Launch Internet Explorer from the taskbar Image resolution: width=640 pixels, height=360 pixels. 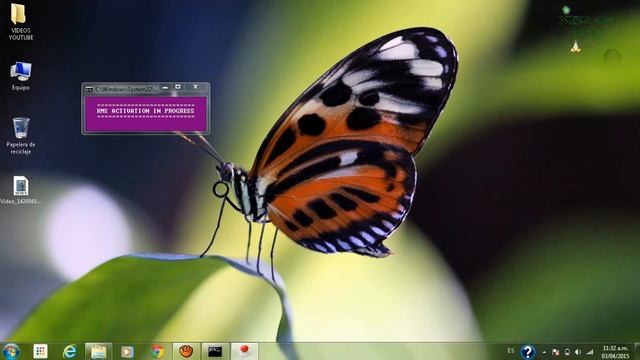coord(70,351)
